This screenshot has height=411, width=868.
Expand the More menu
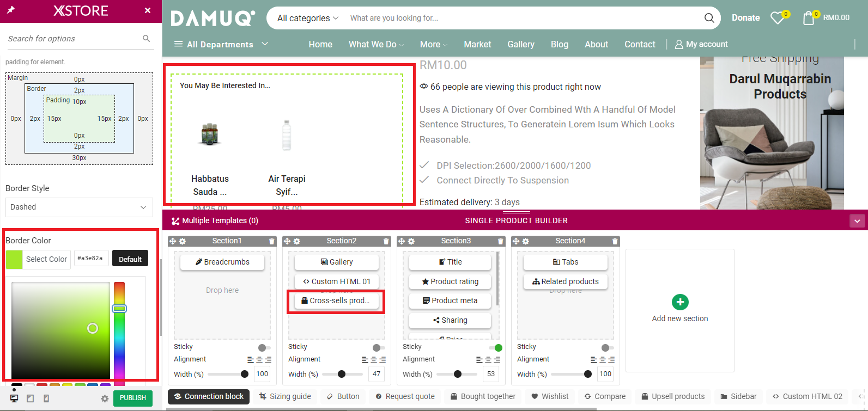coord(434,44)
